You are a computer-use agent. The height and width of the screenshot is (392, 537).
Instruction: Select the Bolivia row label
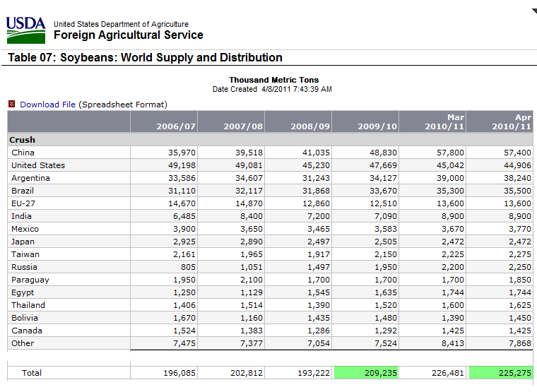pyautogui.click(x=25, y=318)
